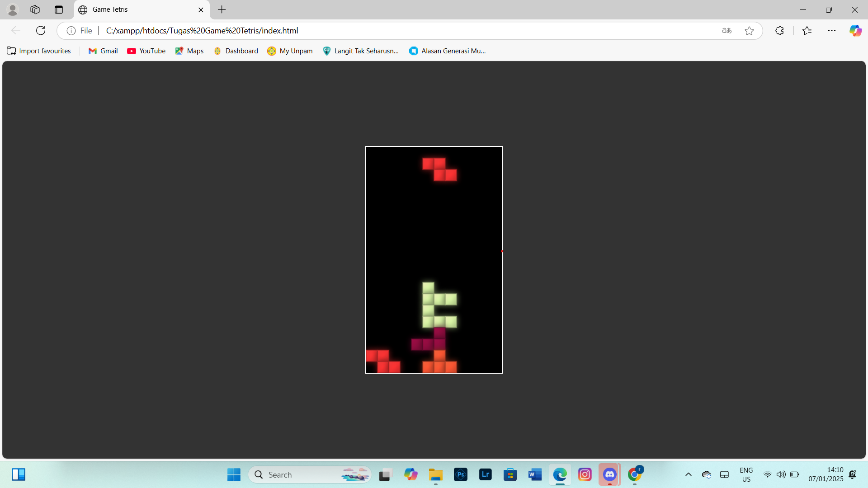This screenshot has width=868, height=488.
Task: Add this page to favourites star
Action: click(x=749, y=31)
